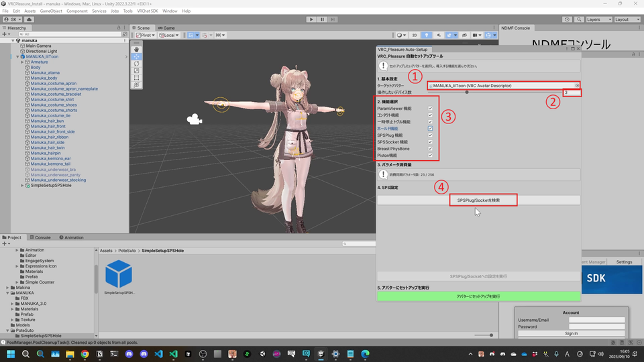Open the Pivot dropdown
Screen dimensions: 644x362
click(x=146, y=36)
